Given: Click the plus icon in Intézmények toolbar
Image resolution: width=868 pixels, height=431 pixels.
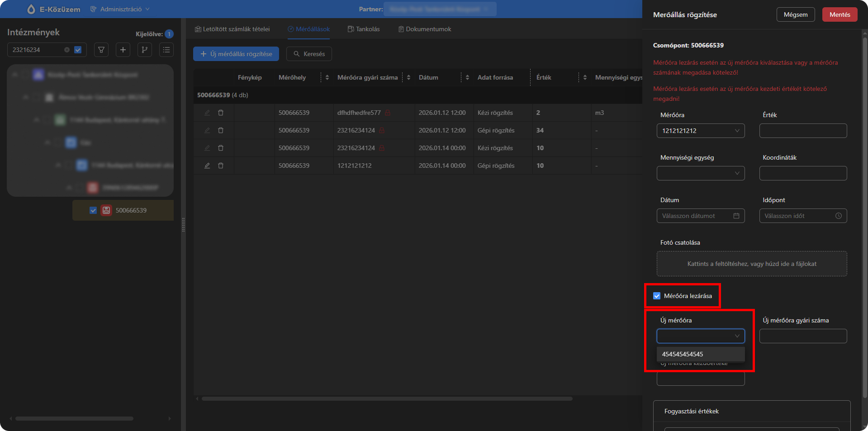Looking at the screenshot, I should point(123,50).
